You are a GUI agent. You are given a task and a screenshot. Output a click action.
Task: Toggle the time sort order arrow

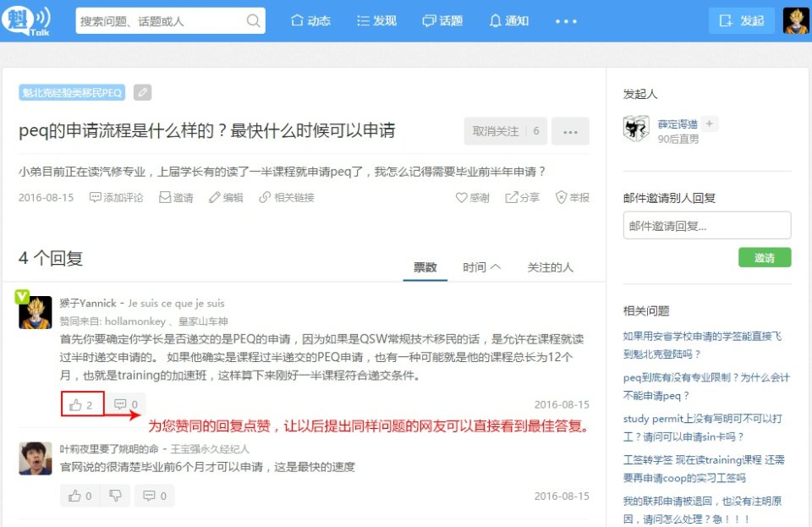(x=496, y=266)
